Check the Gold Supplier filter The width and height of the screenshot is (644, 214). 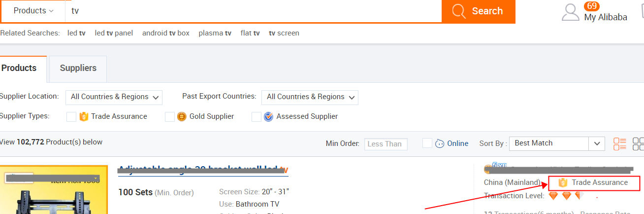[x=170, y=117]
